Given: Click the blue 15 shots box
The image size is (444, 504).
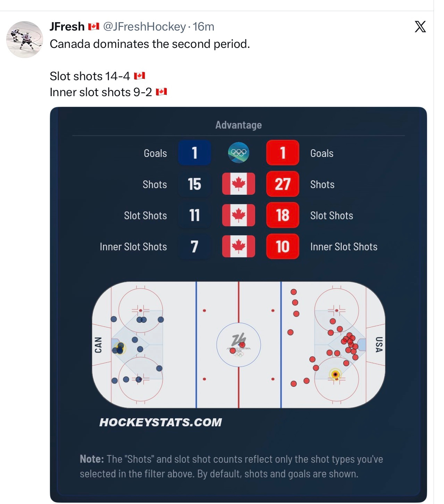Looking at the screenshot, I should coord(194,184).
